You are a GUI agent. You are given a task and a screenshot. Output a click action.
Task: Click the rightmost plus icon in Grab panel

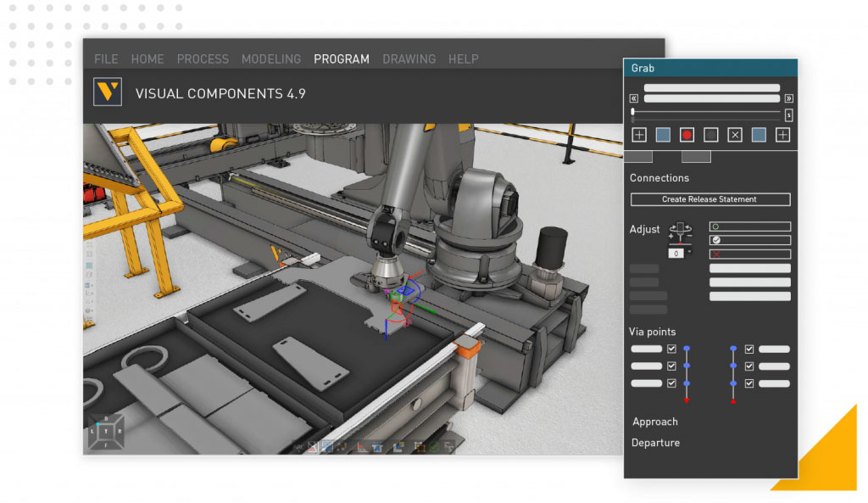[x=782, y=135]
